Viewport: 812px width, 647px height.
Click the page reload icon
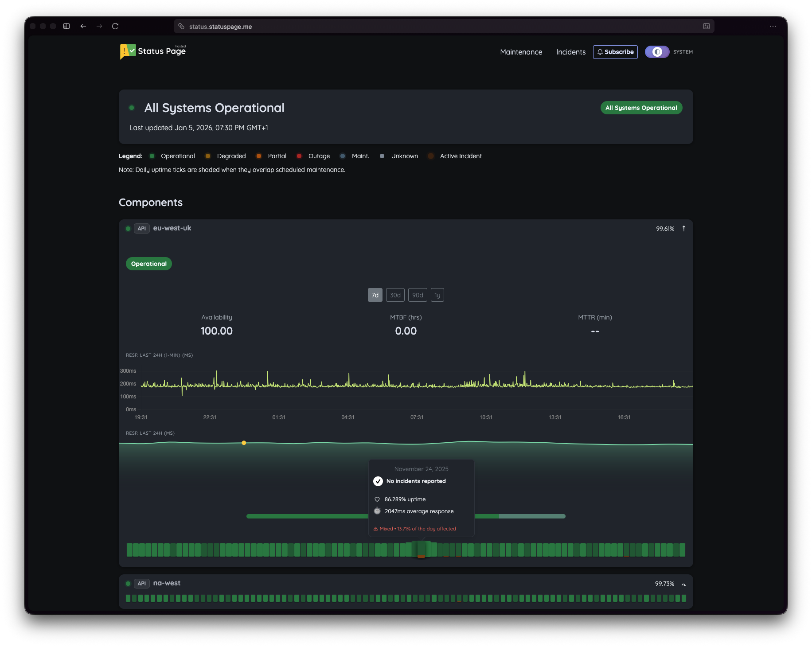coord(115,26)
